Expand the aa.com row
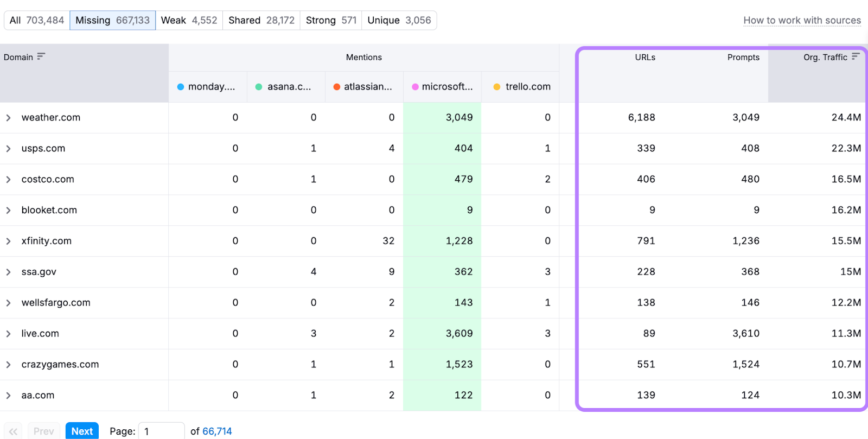 pos(8,396)
